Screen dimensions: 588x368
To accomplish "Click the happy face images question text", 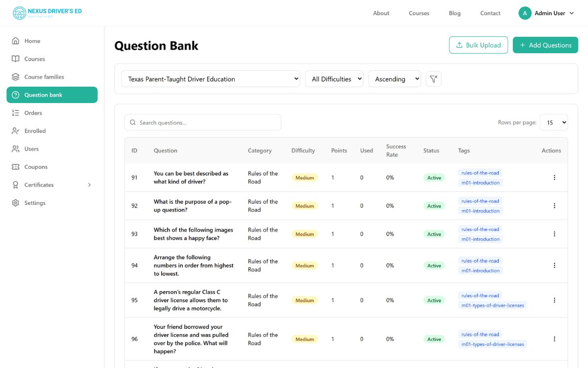I will click(x=193, y=234).
